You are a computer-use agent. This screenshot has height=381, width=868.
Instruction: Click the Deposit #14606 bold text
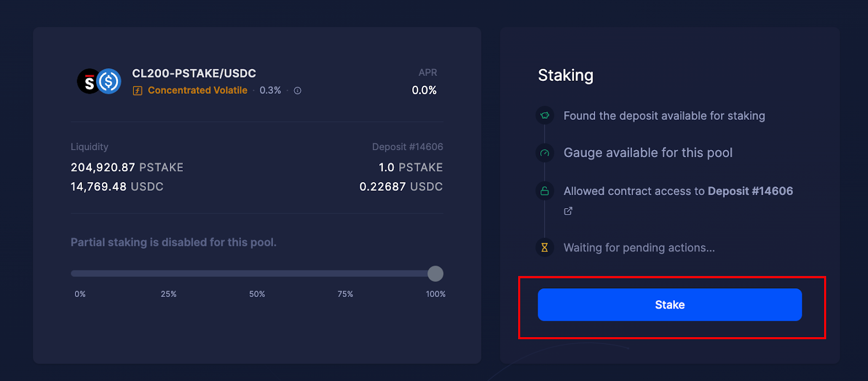750,191
